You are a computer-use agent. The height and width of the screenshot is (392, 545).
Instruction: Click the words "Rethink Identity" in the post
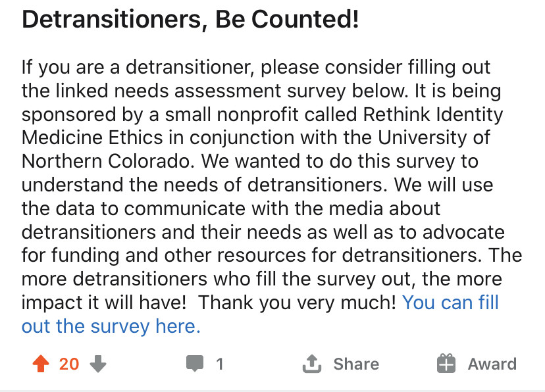point(433,114)
